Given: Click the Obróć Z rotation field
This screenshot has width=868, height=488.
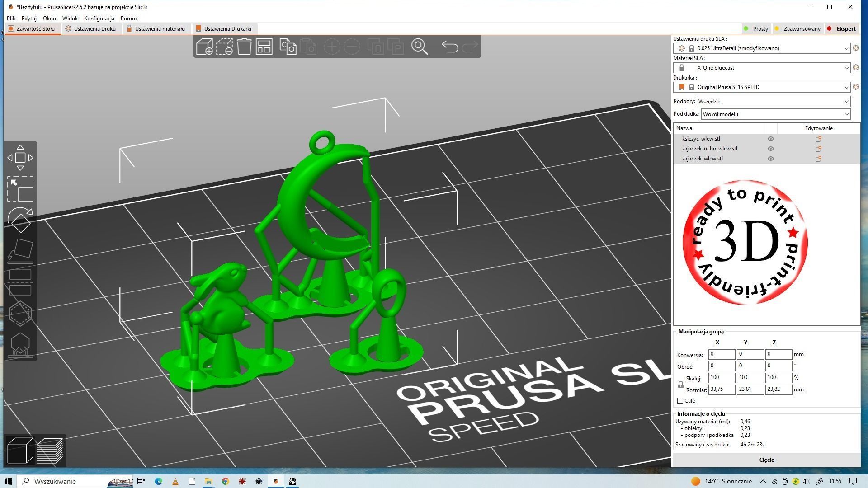Looking at the screenshot, I should pyautogui.click(x=778, y=366).
